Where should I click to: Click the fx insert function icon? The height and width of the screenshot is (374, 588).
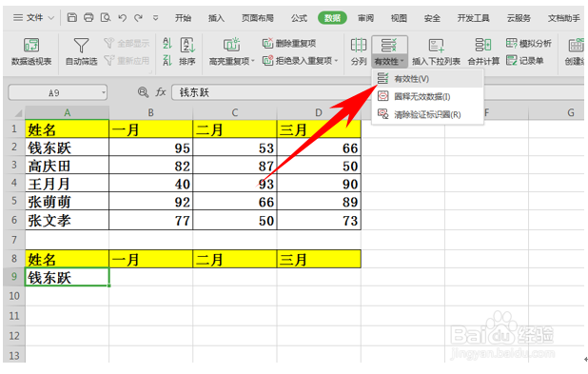pyautogui.click(x=161, y=92)
